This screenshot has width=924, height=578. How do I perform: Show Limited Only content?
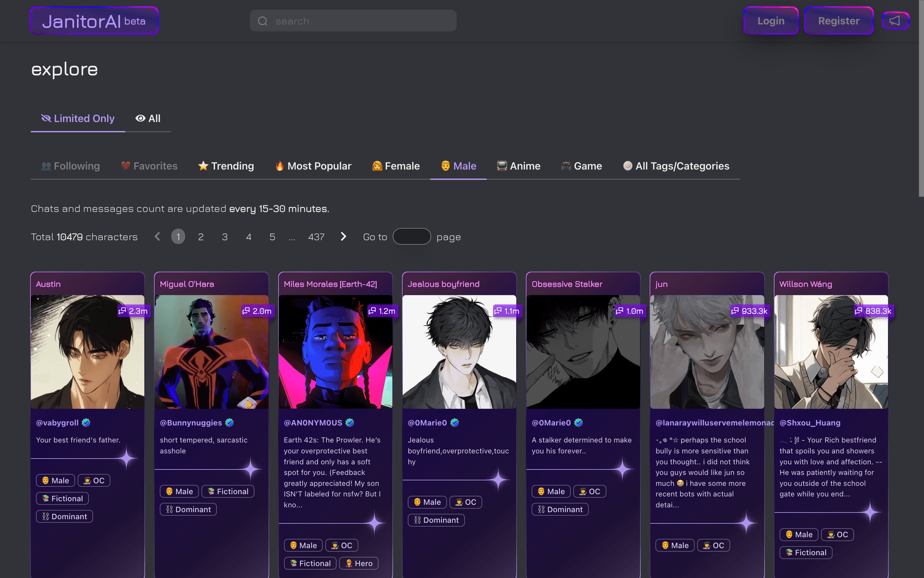tap(78, 119)
